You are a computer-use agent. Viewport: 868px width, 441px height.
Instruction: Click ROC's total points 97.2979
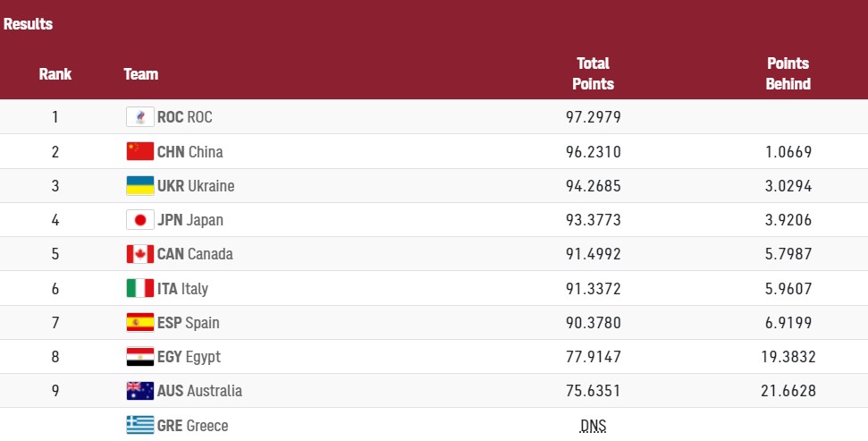[593, 117]
